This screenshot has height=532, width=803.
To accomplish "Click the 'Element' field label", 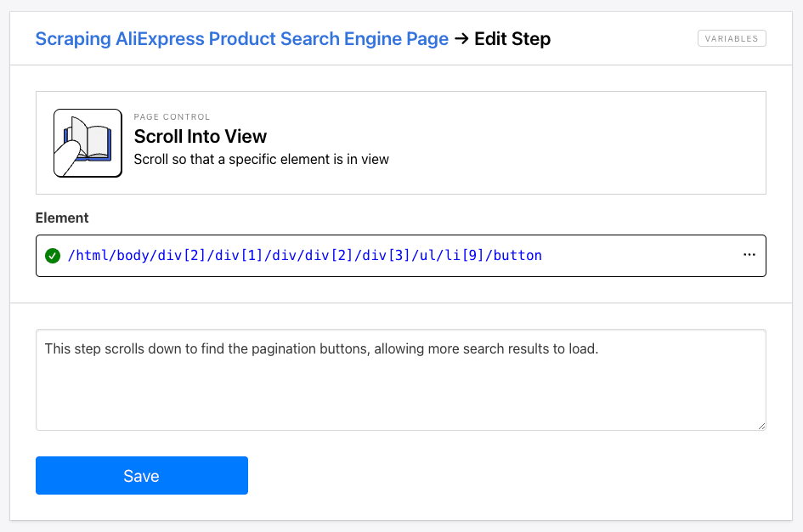I will 62,218.
